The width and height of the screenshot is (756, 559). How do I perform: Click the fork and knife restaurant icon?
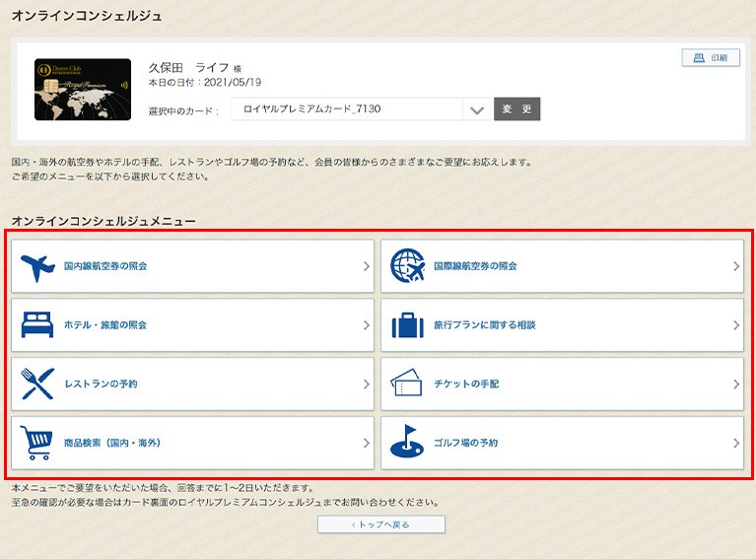tap(37, 384)
